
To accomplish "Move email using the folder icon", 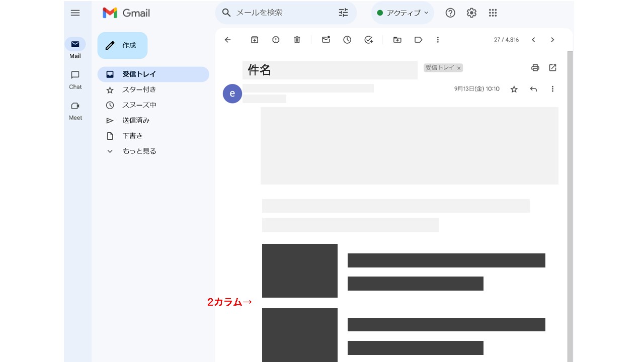I will coord(397,40).
